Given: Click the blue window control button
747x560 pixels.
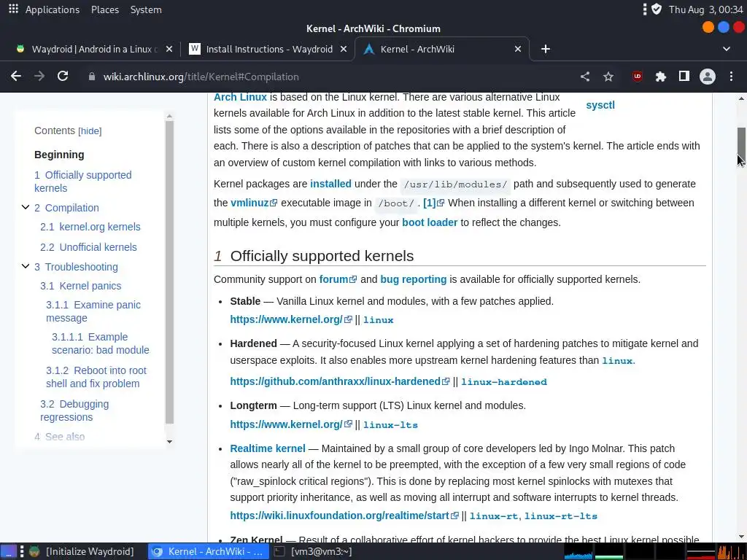Looking at the screenshot, I should 724,28.
